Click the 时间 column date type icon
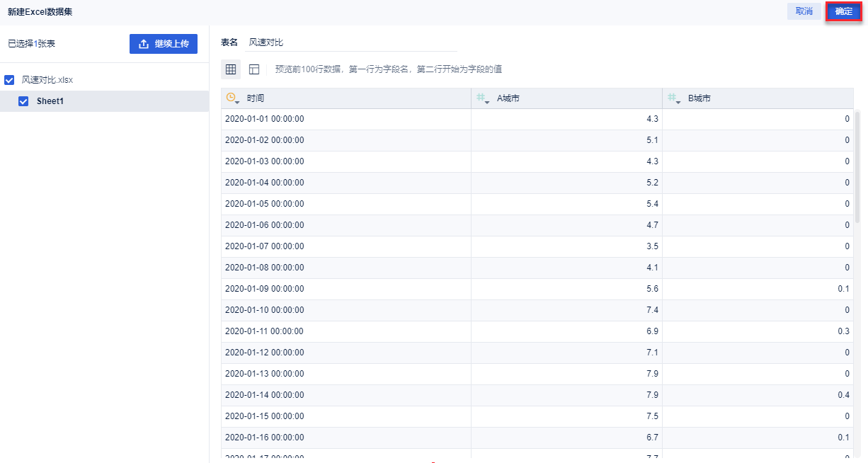This screenshot has height=463, width=868. pos(230,98)
